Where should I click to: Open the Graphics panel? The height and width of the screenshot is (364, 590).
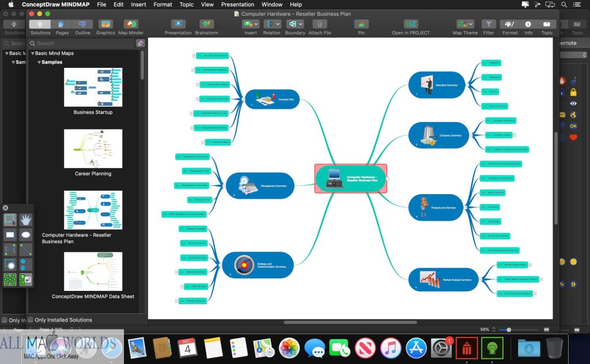click(x=105, y=24)
